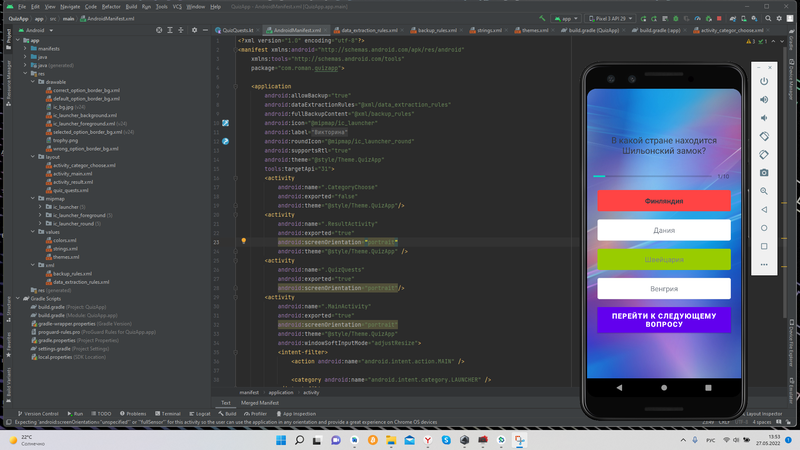Rotate emulator left icon
The width and height of the screenshot is (800, 450).
click(765, 136)
